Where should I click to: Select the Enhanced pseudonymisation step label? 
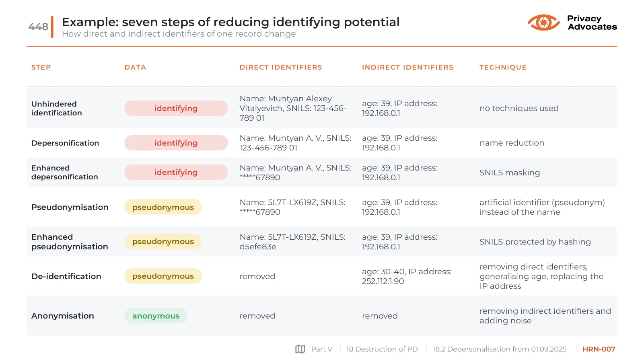[70, 242]
